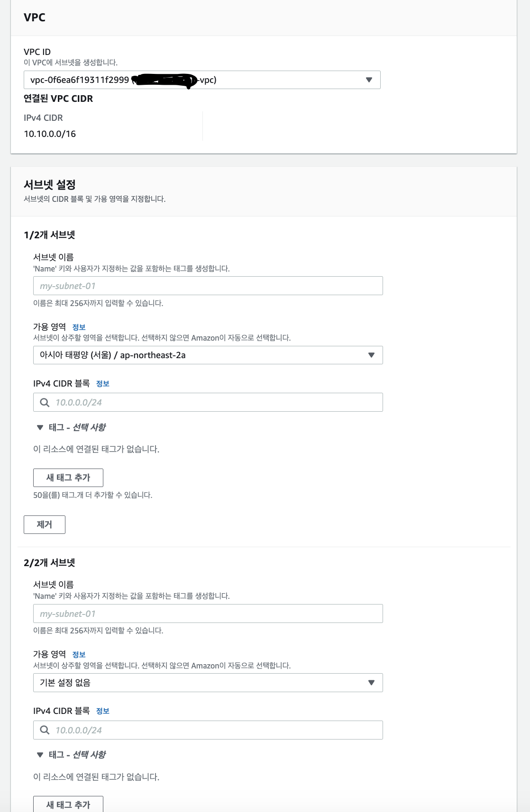Open the 기본 설정 없음 availability zone dropdown

[208, 683]
